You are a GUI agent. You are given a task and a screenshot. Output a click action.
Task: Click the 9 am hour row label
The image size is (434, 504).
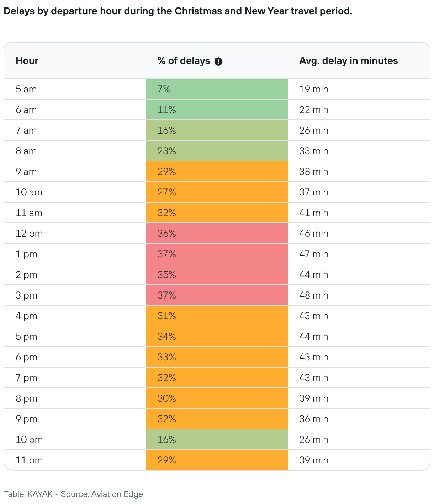[x=26, y=172]
